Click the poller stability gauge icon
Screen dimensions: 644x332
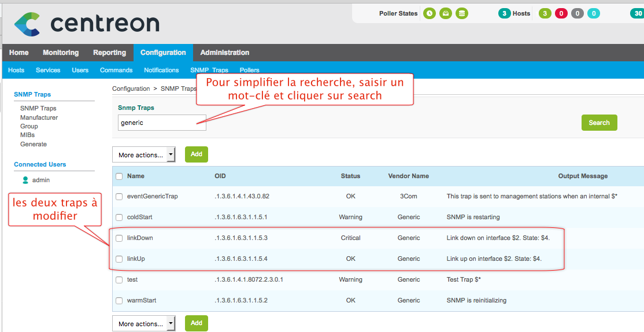pyautogui.click(x=445, y=13)
